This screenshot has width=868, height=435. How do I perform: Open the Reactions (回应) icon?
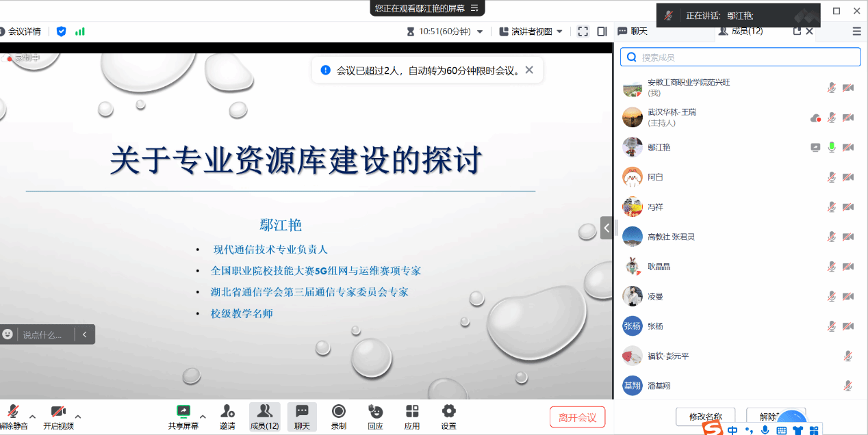click(x=375, y=412)
